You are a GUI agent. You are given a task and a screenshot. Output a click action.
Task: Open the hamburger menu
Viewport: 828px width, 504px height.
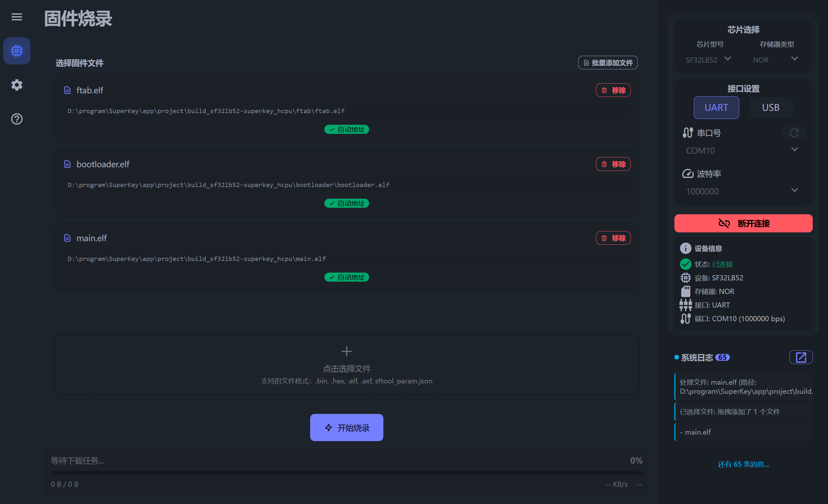click(x=17, y=17)
